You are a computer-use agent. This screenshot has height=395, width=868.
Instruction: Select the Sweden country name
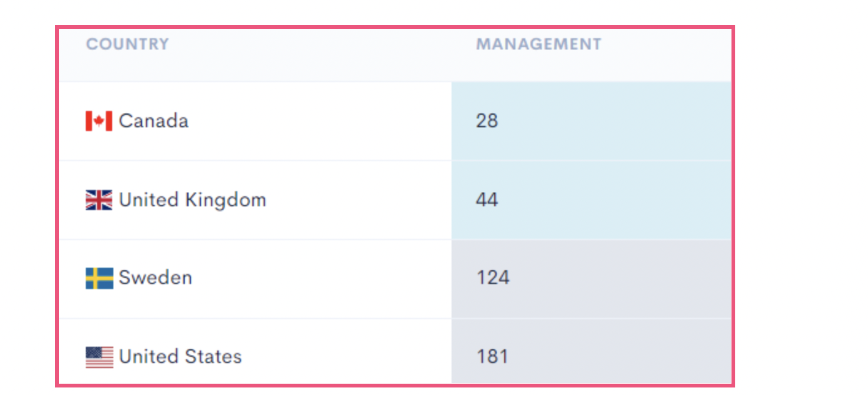coord(155,278)
